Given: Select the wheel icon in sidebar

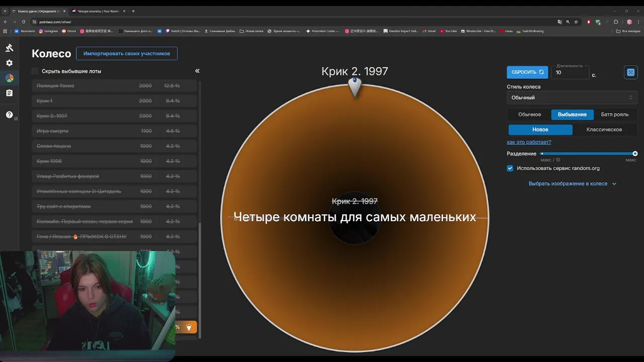Looking at the screenshot, I should pos(9,78).
